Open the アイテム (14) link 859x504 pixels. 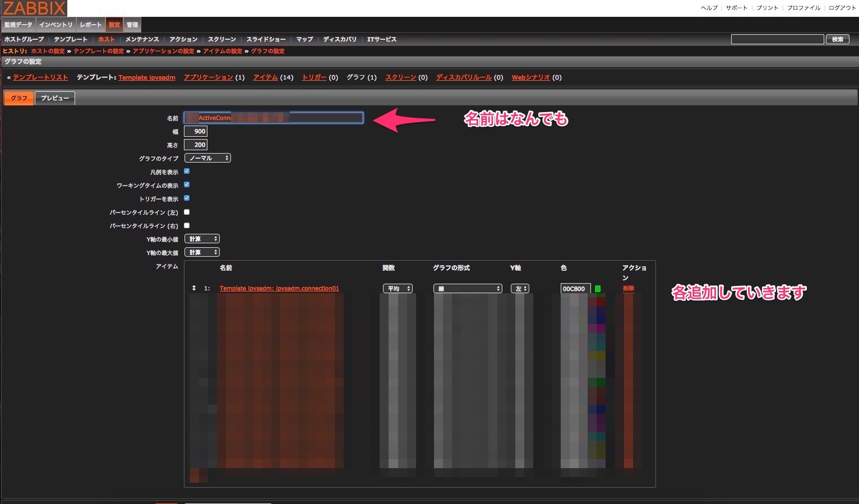click(x=265, y=77)
